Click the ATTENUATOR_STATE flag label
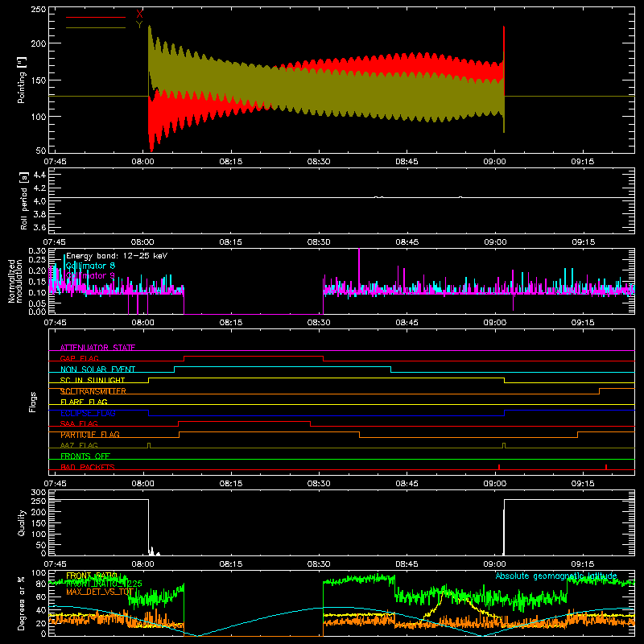 pyautogui.click(x=97, y=348)
